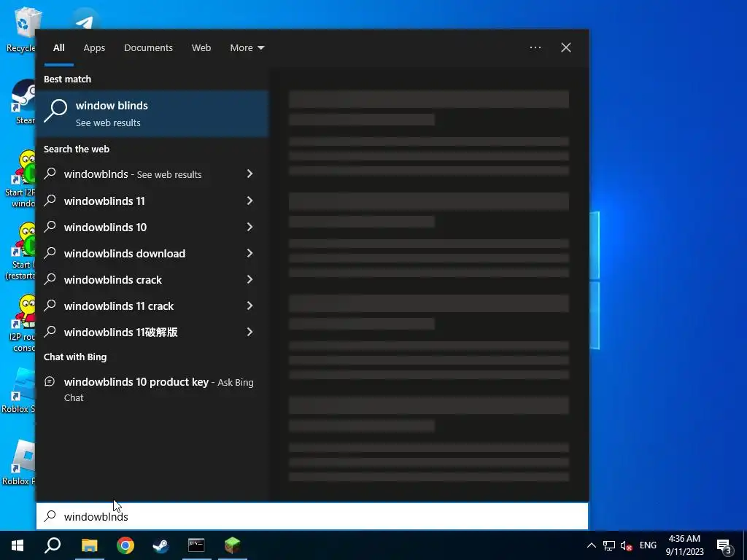Switch to the Apps search tab

pos(94,47)
